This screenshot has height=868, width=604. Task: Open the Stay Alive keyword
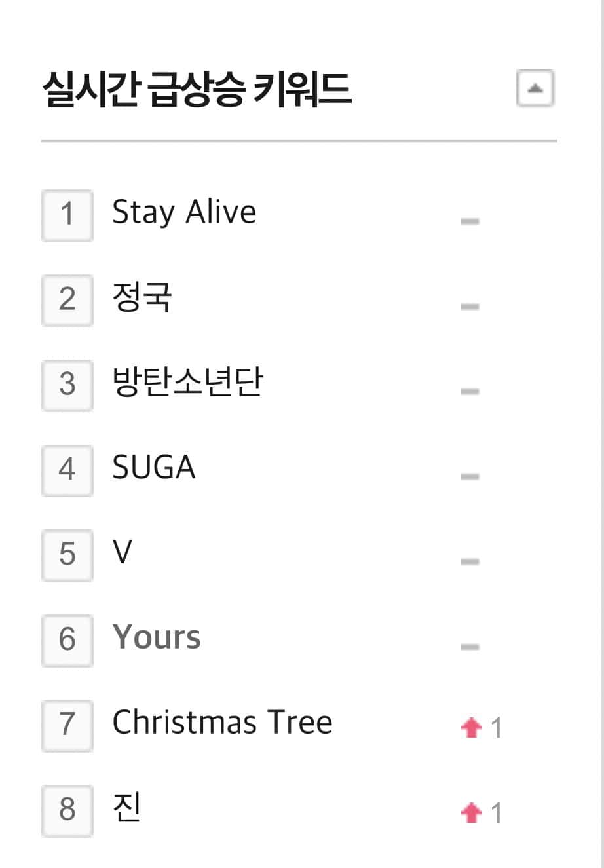(x=184, y=213)
